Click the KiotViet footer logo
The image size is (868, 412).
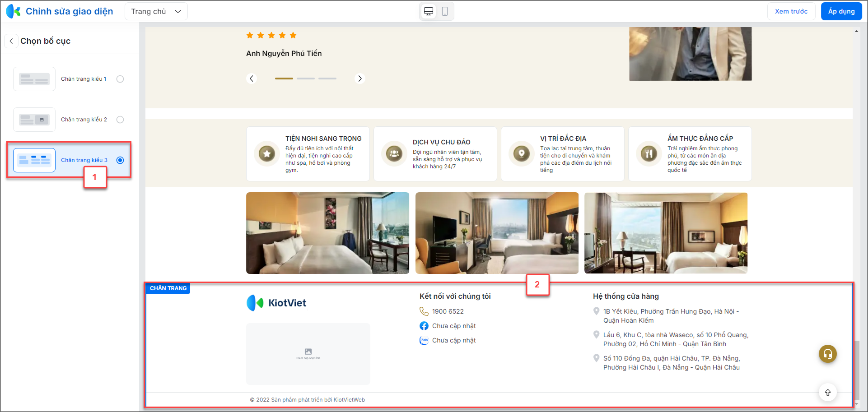coord(276,303)
